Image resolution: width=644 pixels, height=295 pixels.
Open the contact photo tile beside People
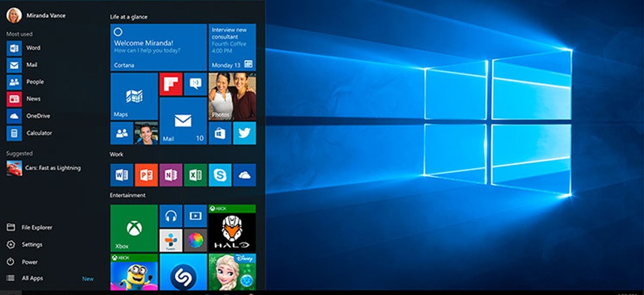(x=146, y=133)
